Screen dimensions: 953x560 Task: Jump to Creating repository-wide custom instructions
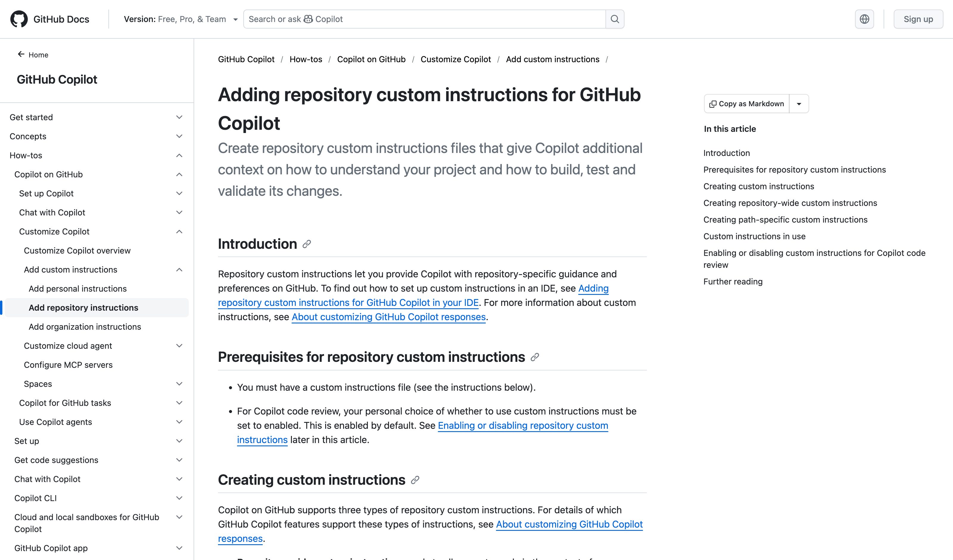click(x=790, y=203)
